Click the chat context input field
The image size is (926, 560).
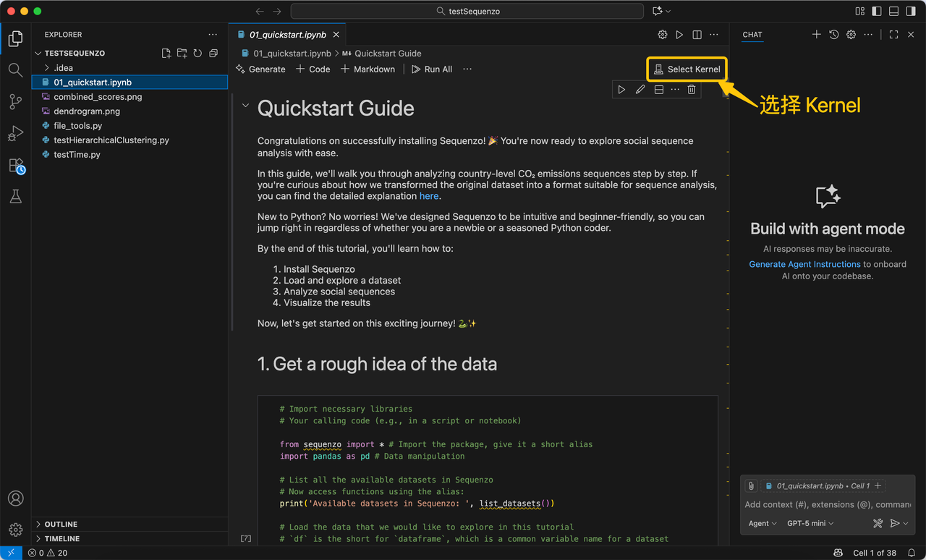point(827,504)
